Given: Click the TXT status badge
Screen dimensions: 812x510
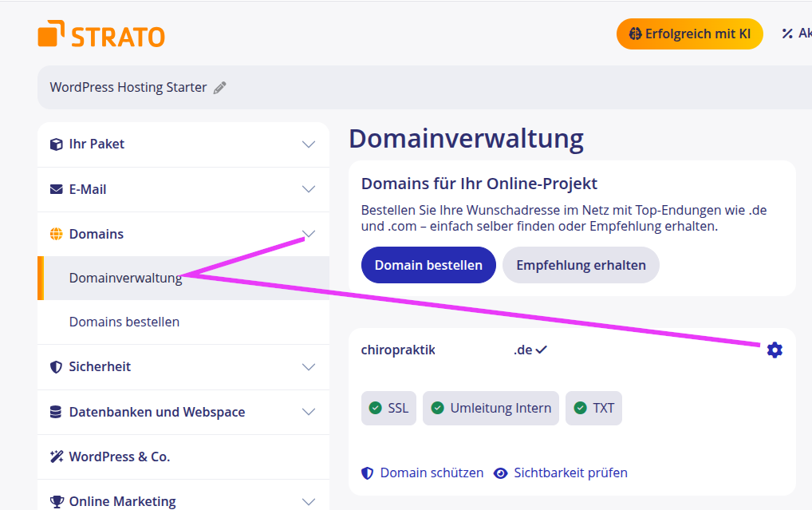Looking at the screenshot, I should [x=593, y=408].
